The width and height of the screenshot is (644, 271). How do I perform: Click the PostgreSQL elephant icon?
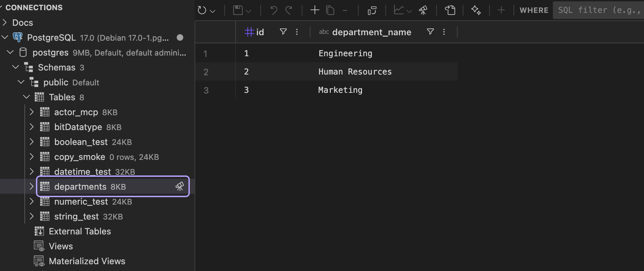click(x=18, y=37)
